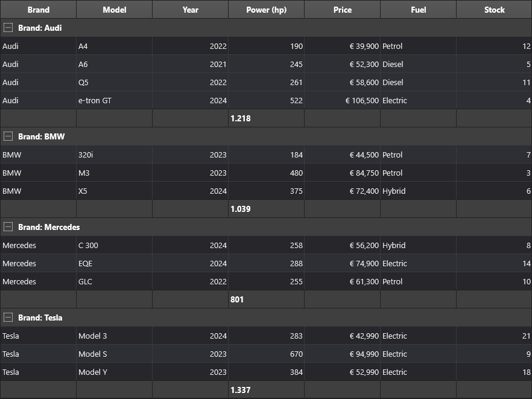Click the 522 power cell

pyautogui.click(x=267, y=100)
